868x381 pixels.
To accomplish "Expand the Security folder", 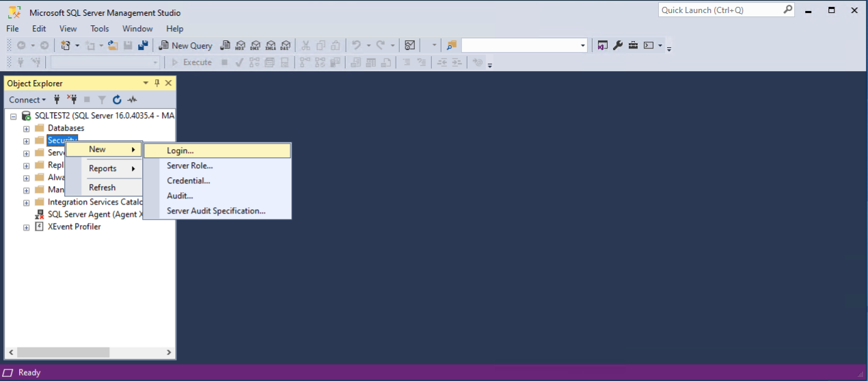I will tap(26, 141).
